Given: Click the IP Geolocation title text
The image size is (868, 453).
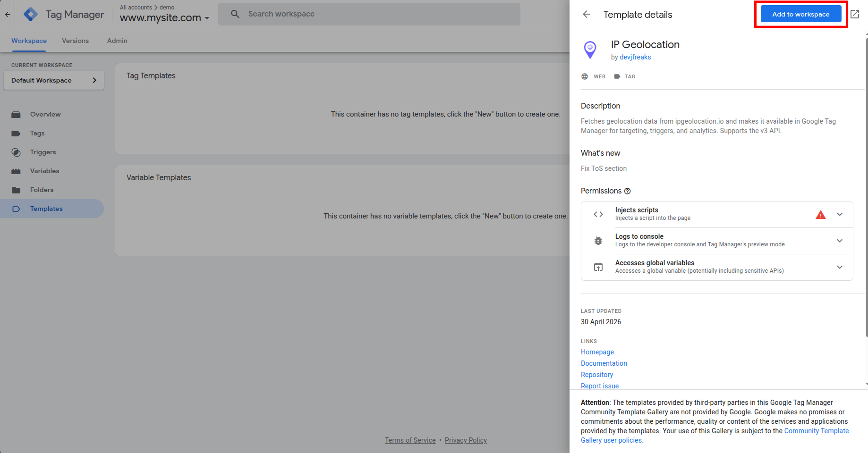Looking at the screenshot, I should [645, 44].
